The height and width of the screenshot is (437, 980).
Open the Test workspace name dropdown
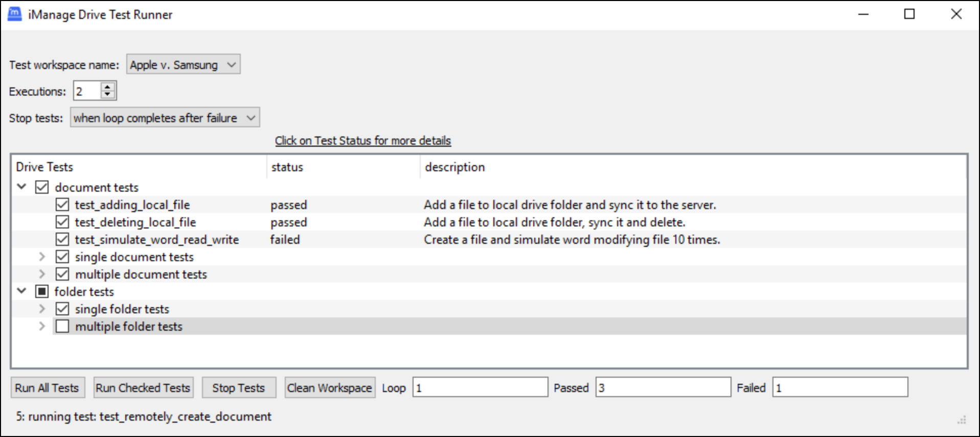[x=183, y=65]
